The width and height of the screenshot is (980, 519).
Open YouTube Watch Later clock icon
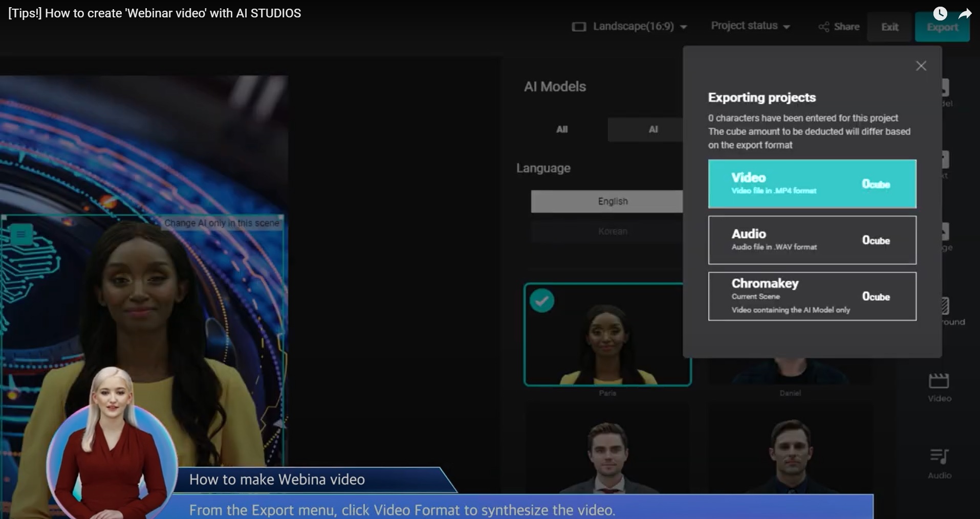point(940,13)
